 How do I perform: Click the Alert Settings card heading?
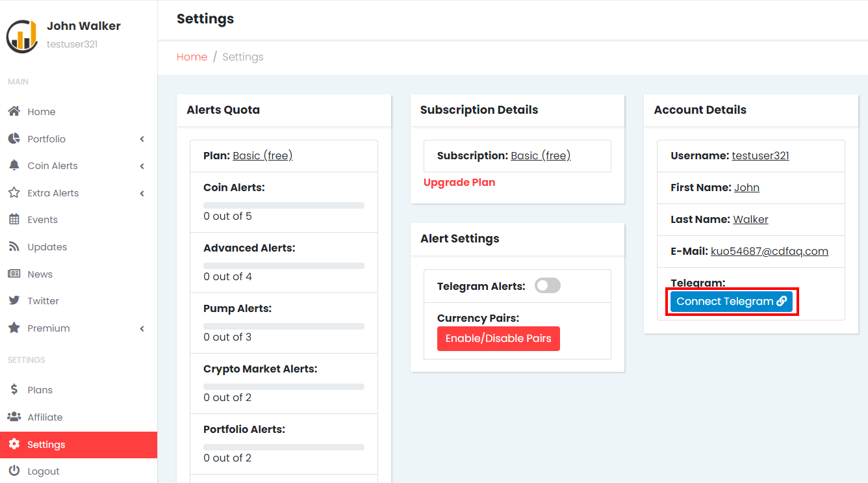coord(460,239)
